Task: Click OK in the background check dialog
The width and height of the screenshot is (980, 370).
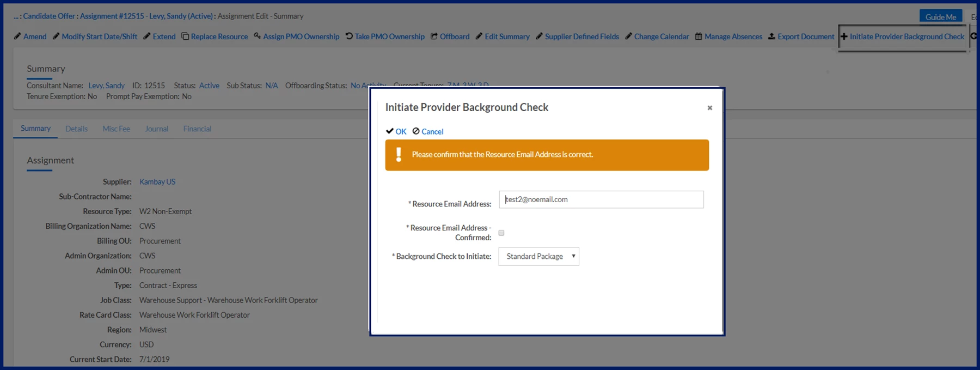Action: [401, 131]
